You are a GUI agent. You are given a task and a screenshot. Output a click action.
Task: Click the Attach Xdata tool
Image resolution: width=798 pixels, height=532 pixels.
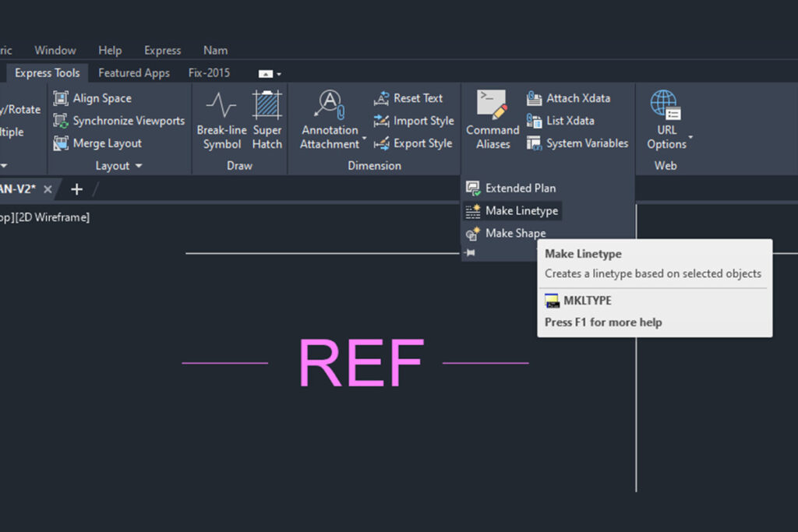click(x=569, y=98)
